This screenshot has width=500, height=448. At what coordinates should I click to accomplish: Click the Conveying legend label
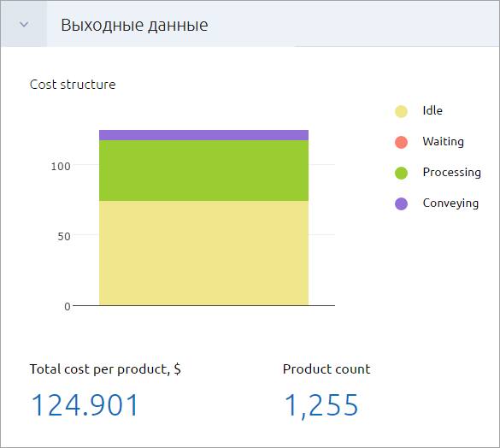450,203
